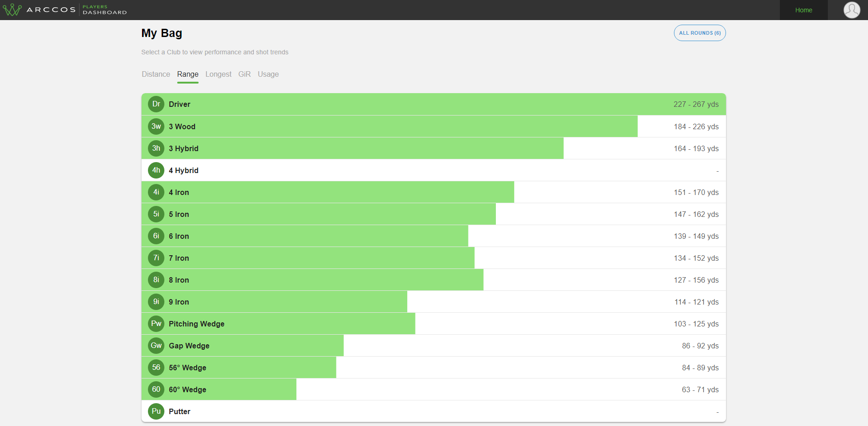Switch to the Usage tab
Screen dimensions: 868x426
click(268, 74)
